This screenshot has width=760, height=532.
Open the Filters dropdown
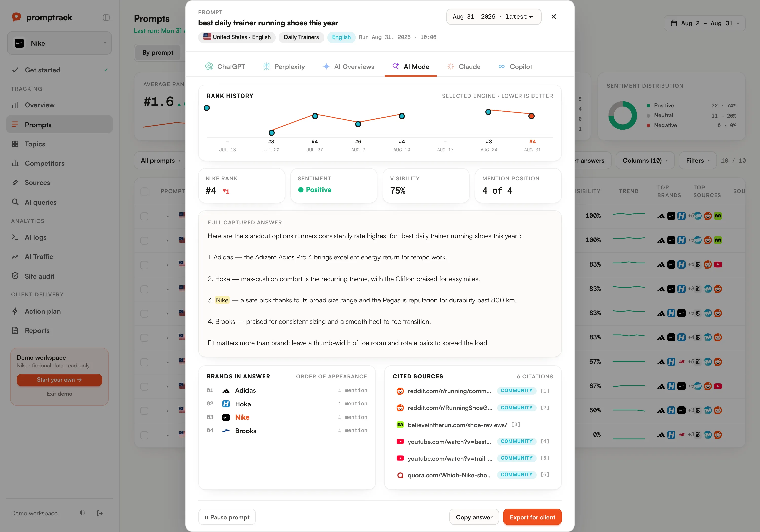[x=697, y=161]
